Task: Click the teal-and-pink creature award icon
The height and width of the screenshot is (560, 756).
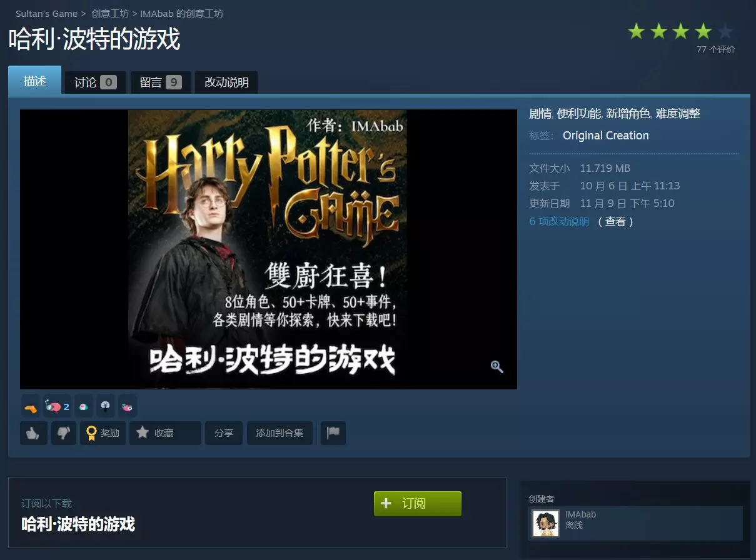Action: coord(84,407)
